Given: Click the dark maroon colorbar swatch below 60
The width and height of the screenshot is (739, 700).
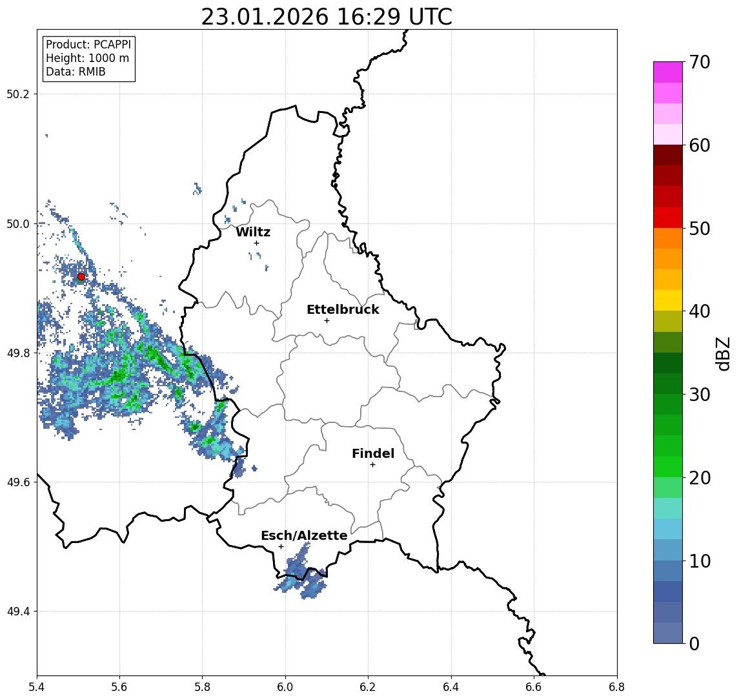Looking at the screenshot, I should 668,155.
